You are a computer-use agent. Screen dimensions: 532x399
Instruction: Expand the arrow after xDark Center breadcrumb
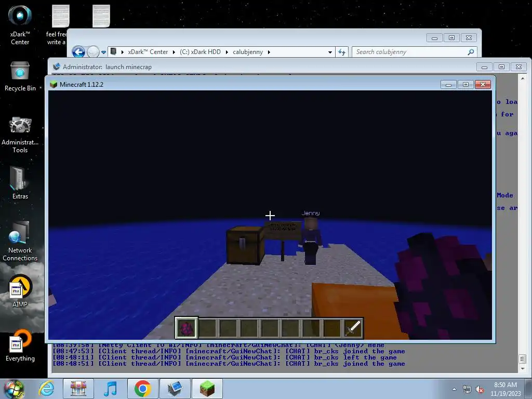[174, 52]
